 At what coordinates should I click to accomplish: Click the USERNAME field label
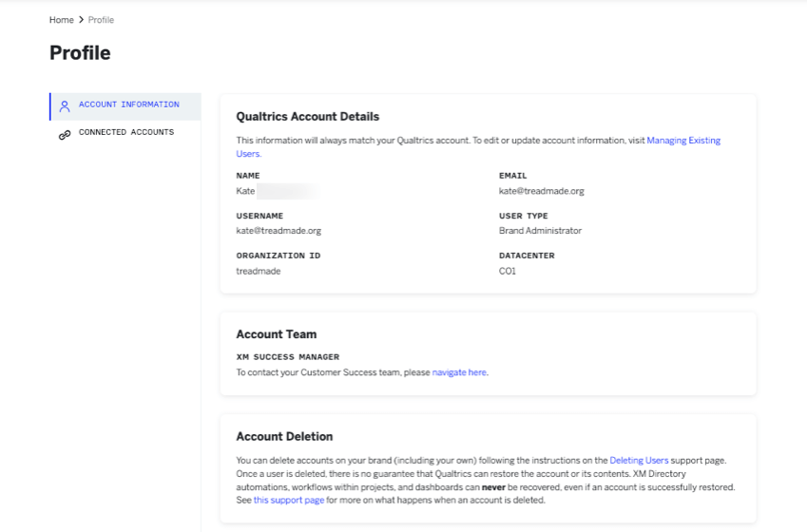click(259, 216)
